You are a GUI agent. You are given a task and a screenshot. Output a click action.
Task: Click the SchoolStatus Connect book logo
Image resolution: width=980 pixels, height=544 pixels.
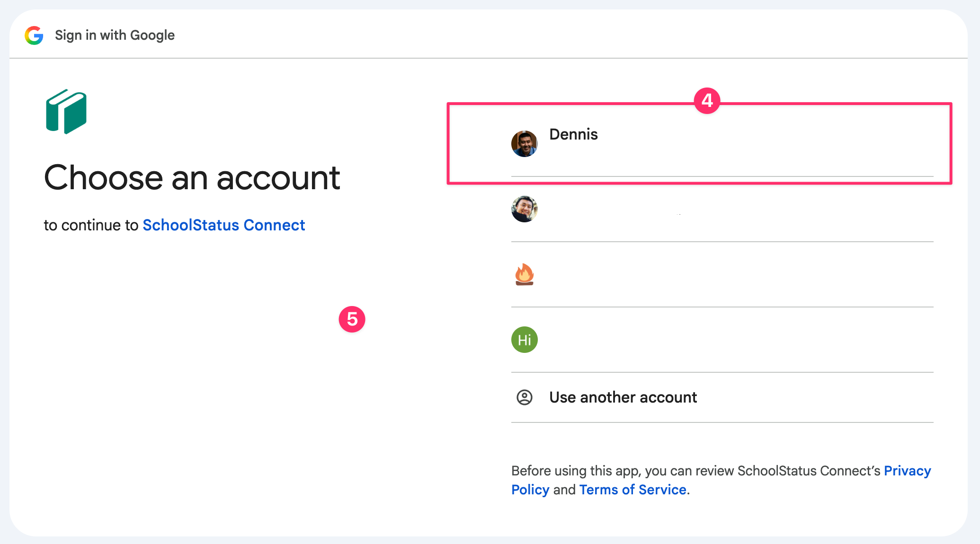pos(66,112)
